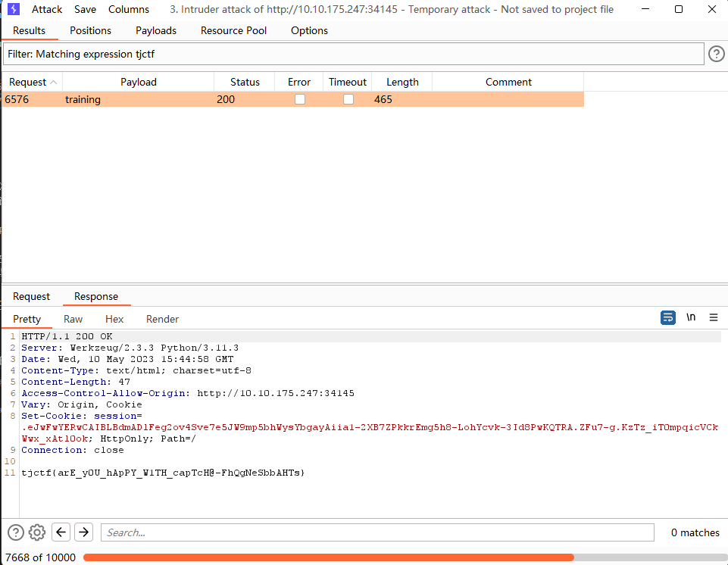Viewport: 728px width, 565px height.
Task: Open search settings gear icon
Action: tap(37, 532)
